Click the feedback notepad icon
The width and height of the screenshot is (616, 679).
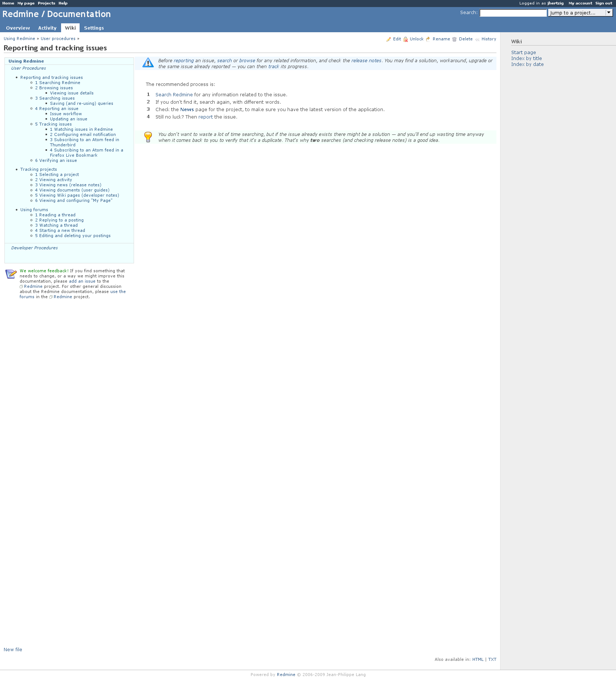tap(11, 274)
